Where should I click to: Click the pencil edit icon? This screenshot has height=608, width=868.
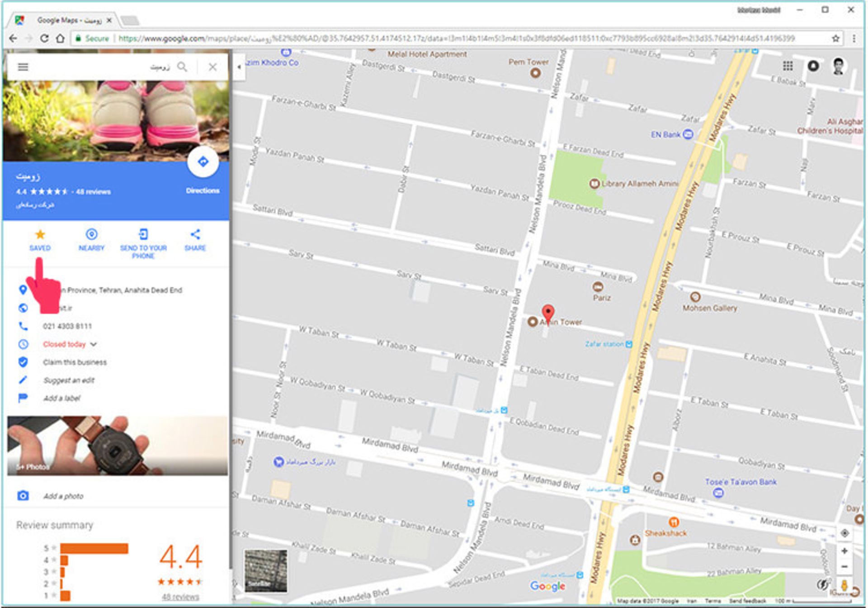(x=23, y=380)
